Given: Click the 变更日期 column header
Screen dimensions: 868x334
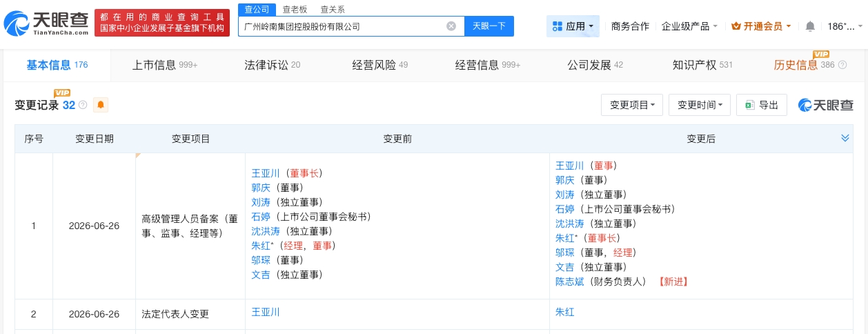Looking at the screenshot, I should [95, 139].
